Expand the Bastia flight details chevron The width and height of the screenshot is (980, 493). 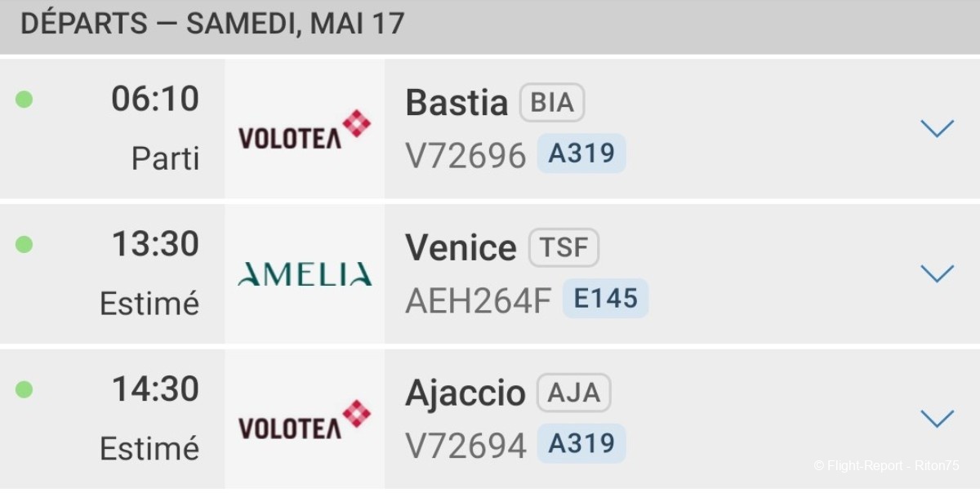[x=937, y=128]
